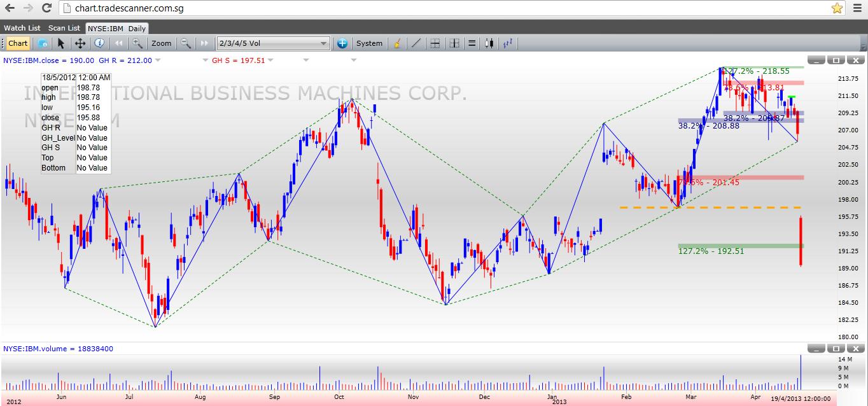Maximize the volume panel

836,349
